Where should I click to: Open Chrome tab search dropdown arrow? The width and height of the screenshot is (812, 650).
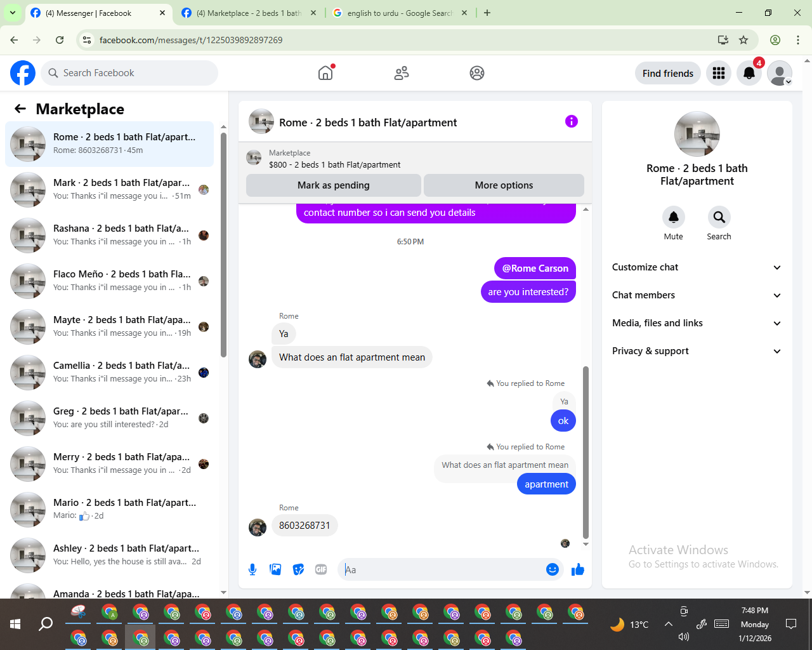[12, 13]
